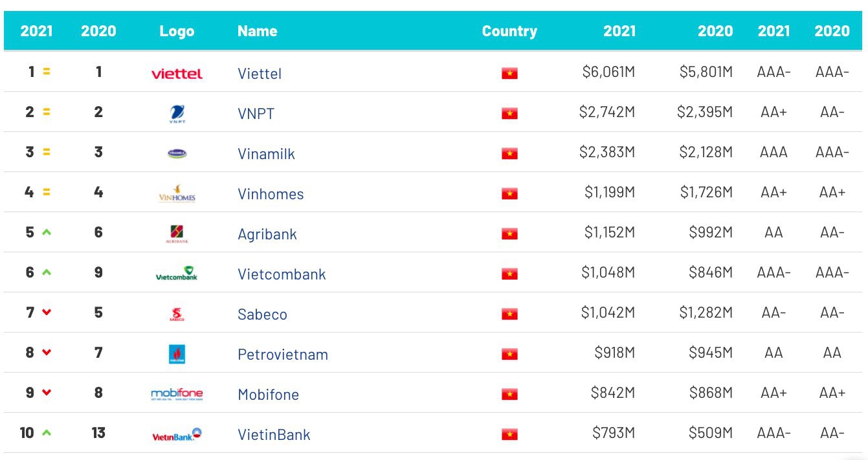
Task: Click the Vietnam flag in Viettel row
Action: tap(509, 73)
